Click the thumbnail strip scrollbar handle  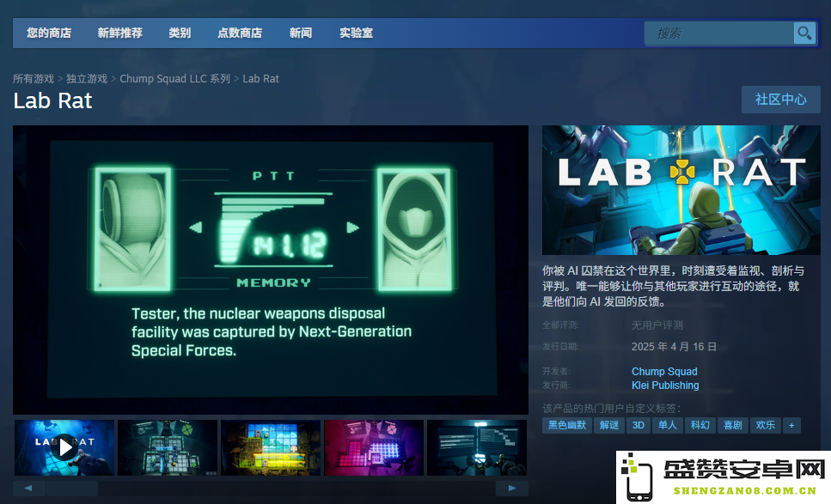click(x=72, y=489)
